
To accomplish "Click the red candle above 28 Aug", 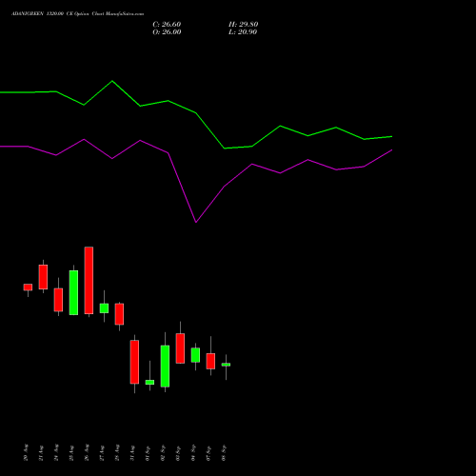I will coord(119,314).
